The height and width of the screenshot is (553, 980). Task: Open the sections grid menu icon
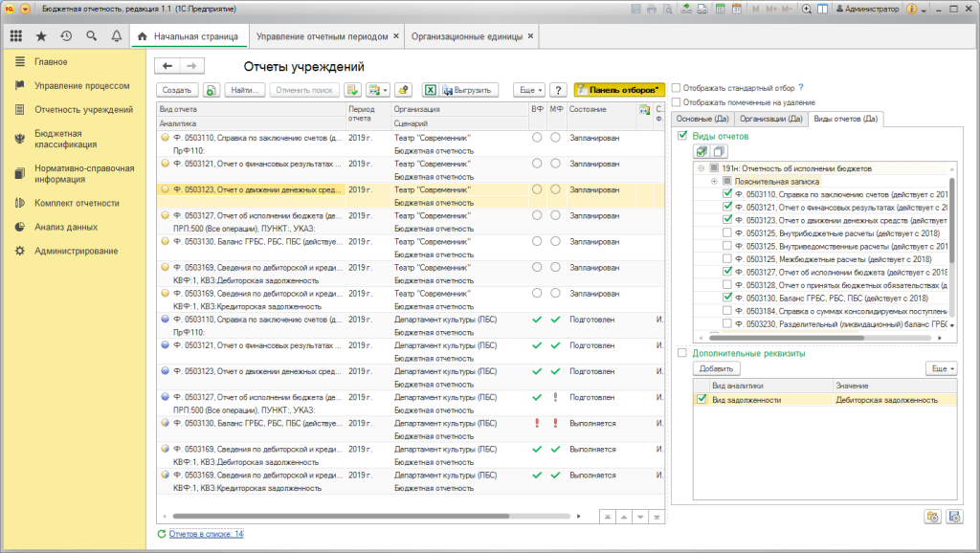pos(15,36)
